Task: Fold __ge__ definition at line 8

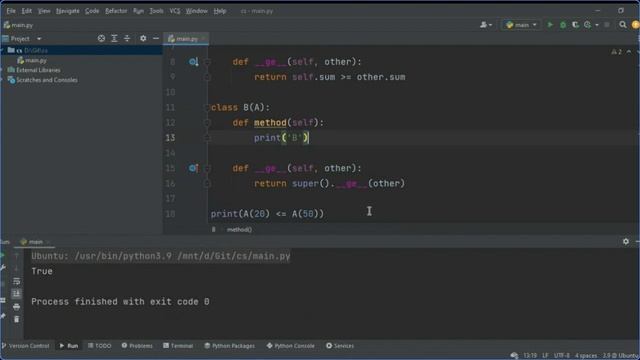Action: (x=207, y=62)
